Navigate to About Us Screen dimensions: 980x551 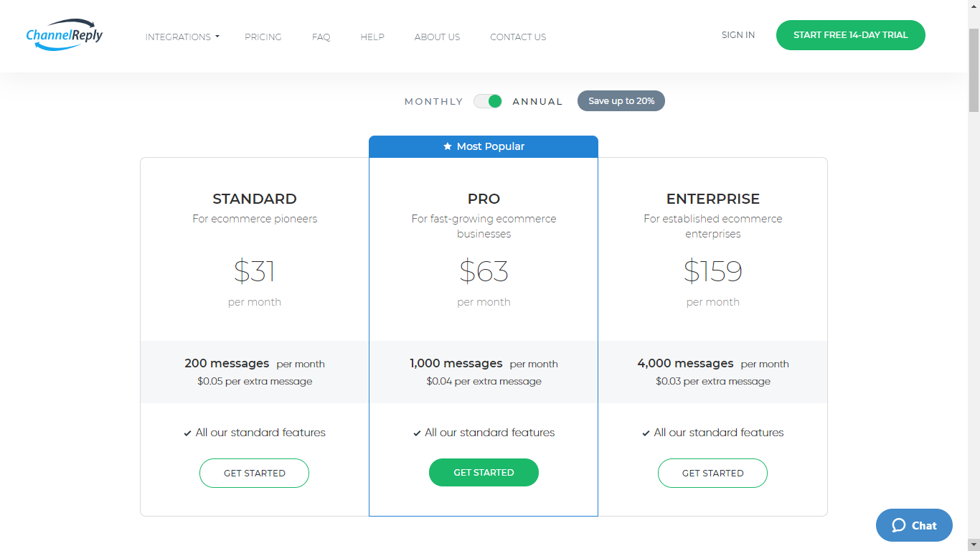click(438, 37)
